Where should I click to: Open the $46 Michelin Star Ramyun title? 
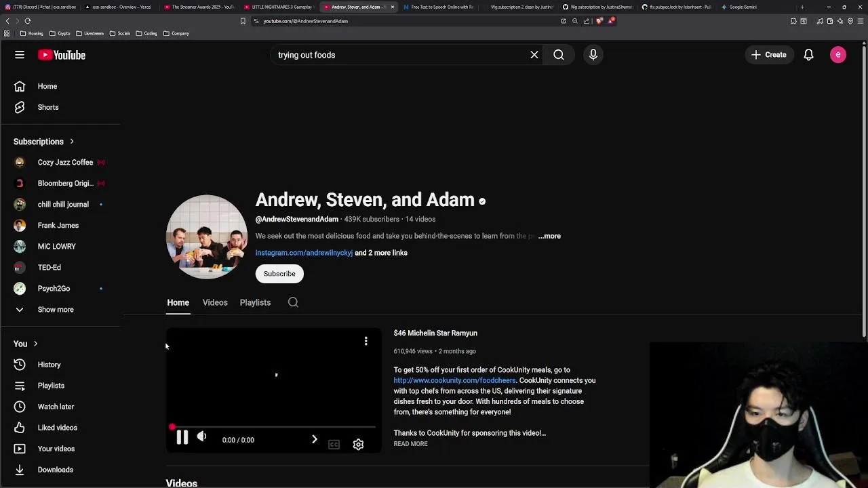[435, 333]
